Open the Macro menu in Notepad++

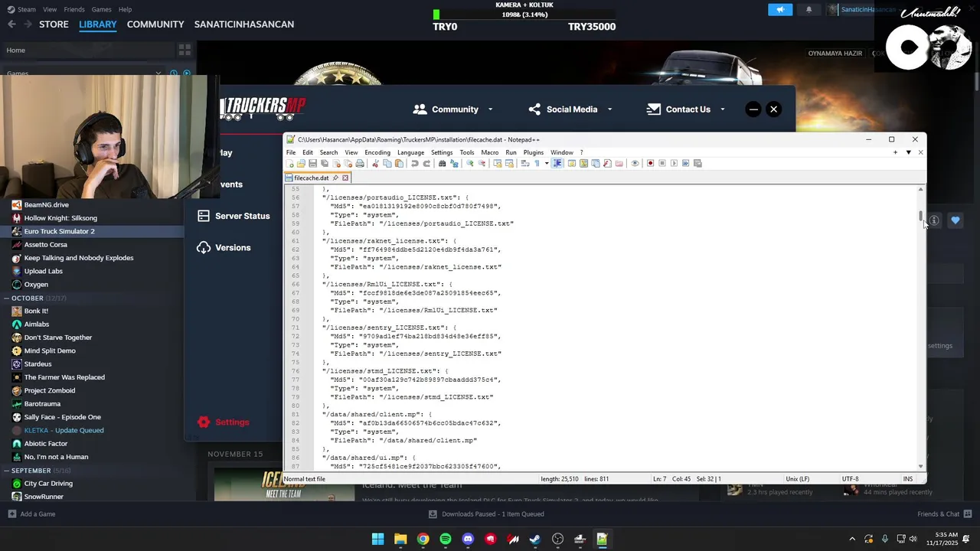click(490, 152)
